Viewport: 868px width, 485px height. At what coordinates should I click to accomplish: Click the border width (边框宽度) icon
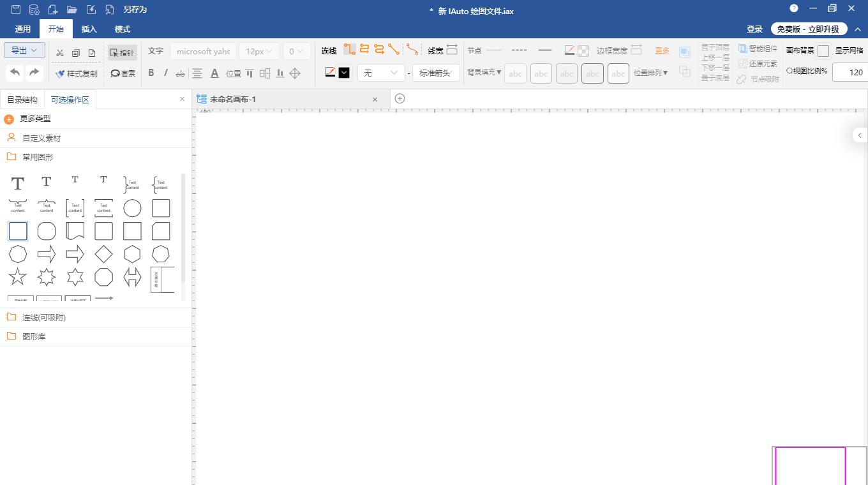(636, 50)
